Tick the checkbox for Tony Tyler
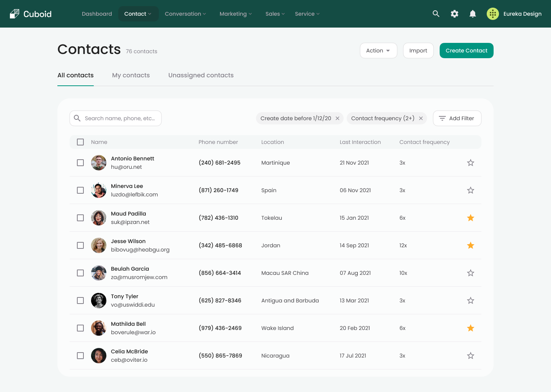 80,301
